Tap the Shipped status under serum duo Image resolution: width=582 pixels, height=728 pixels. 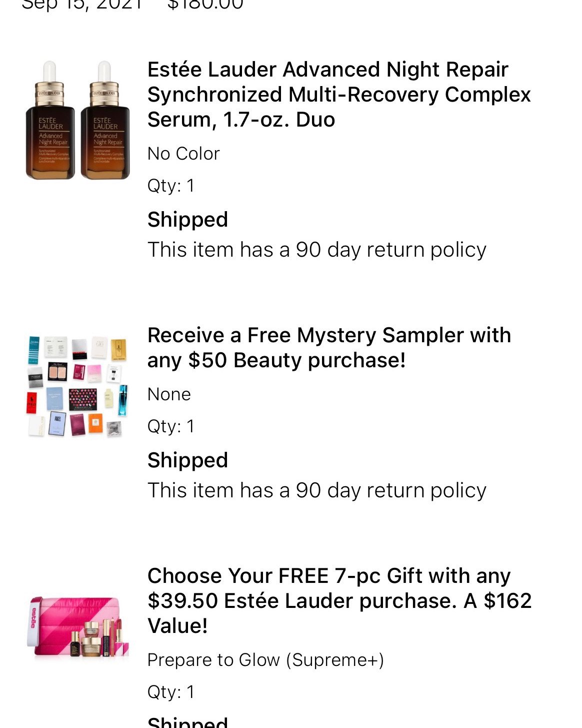click(x=187, y=220)
